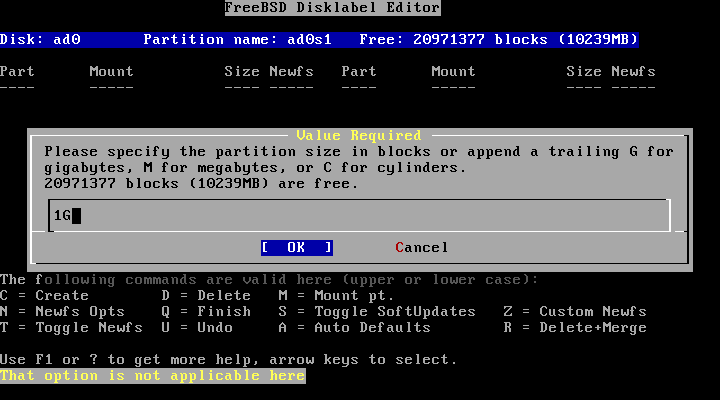Screen dimensions: 720x400
Task: Click the left table's 'Newfs' column header
Action: tap(292, 72)
